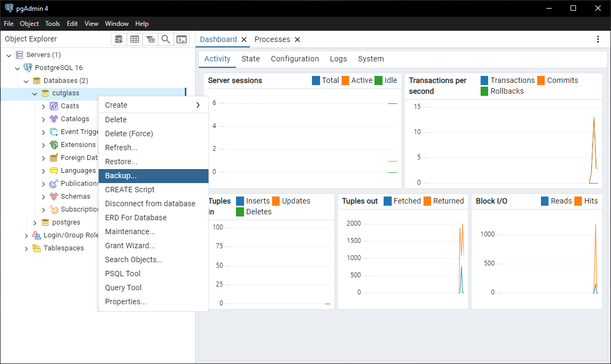Collapse the Servers tree node
The height and width of the screenshot is (364, 611).
pos(9,55)
